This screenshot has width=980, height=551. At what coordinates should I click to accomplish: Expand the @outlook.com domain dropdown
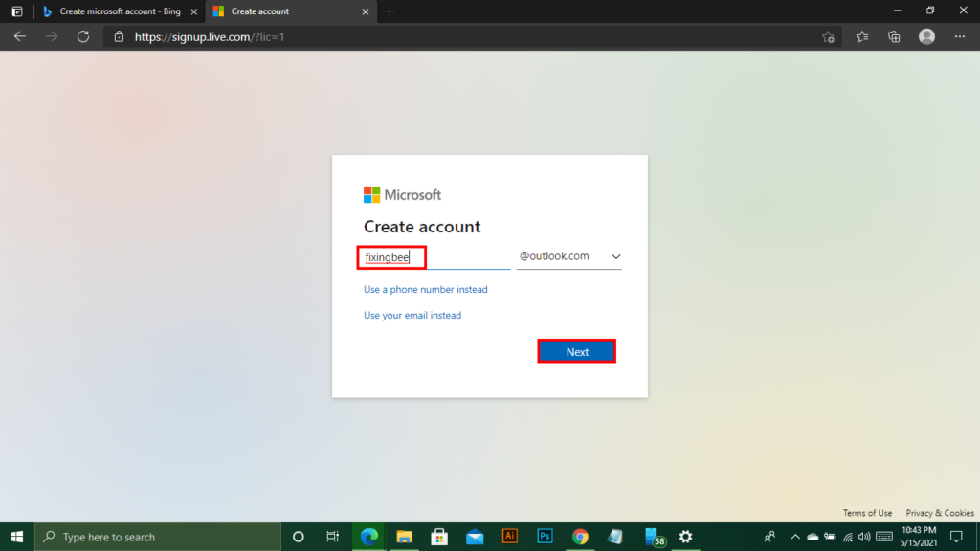click(568, 256)
